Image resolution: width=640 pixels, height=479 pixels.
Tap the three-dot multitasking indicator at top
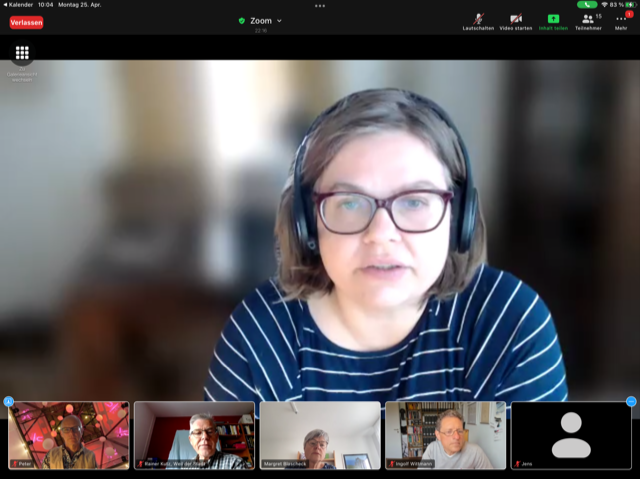point(320,5)
